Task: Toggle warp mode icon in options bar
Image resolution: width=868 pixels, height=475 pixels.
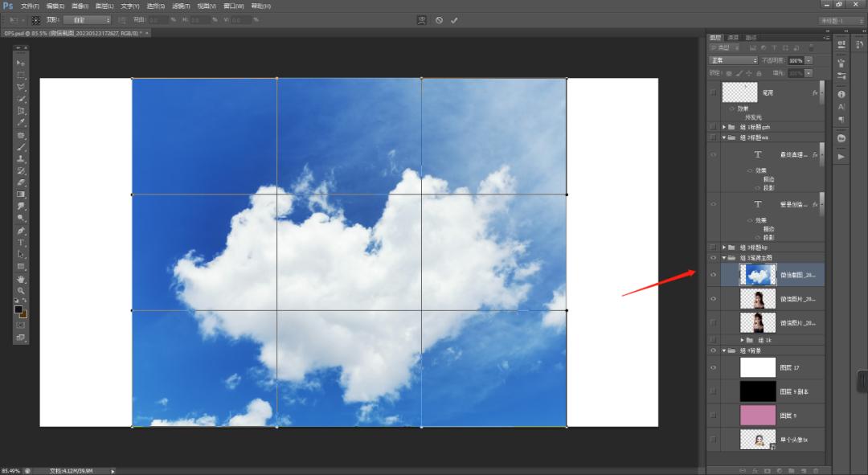Action: coord(422,20)
